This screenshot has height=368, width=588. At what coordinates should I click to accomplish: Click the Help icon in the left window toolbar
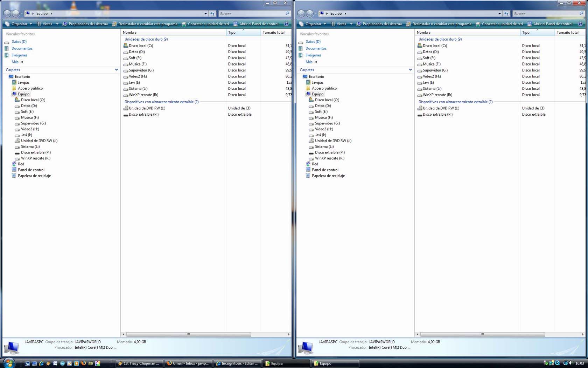coord(286,24)
